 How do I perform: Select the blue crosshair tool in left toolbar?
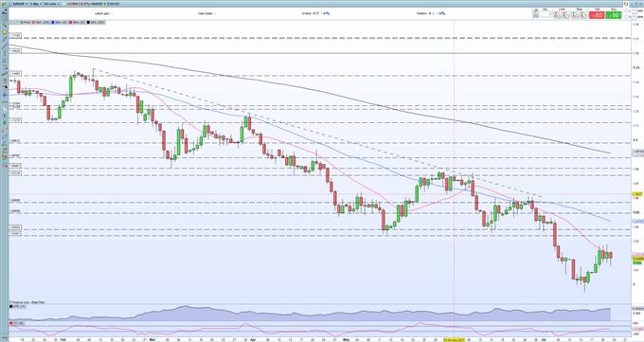5,95
